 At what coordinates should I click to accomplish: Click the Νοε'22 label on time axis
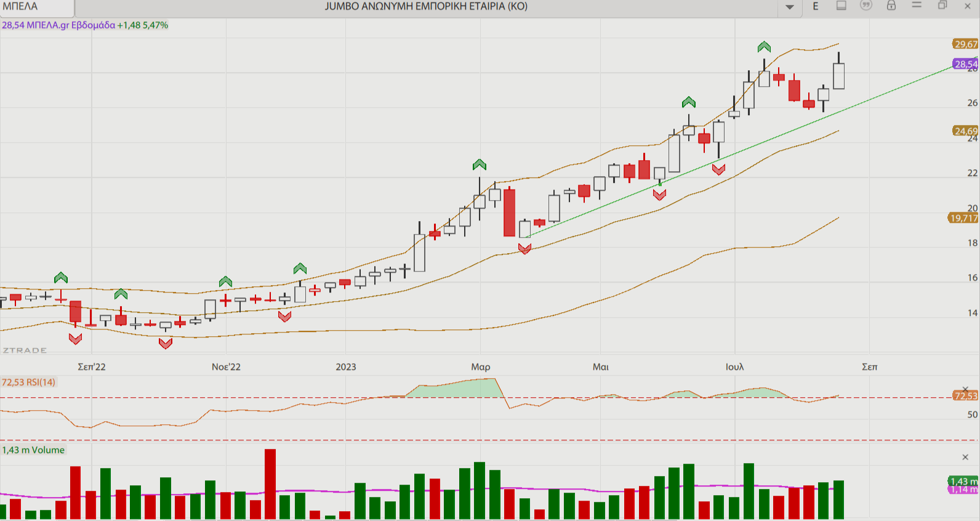tap(226, 367)
